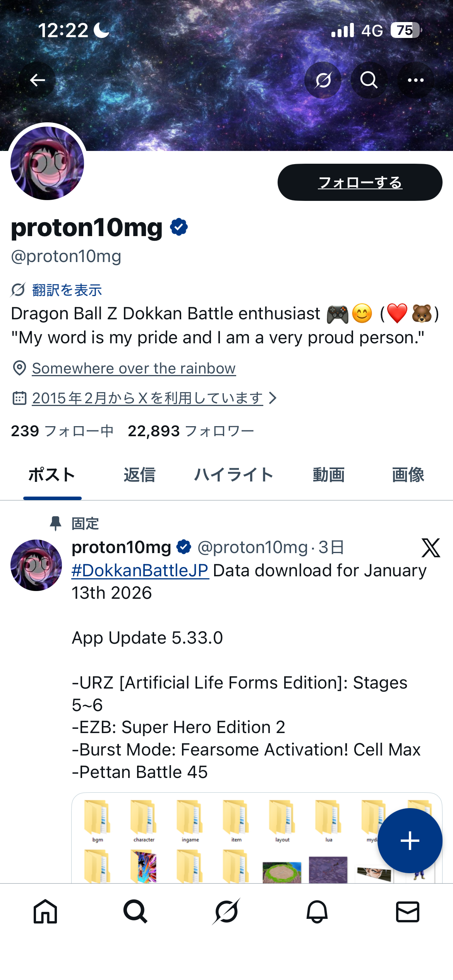Tap the フォローする follow button
Image resolution: width=453 pixels, height=980 pixels.
360,182
